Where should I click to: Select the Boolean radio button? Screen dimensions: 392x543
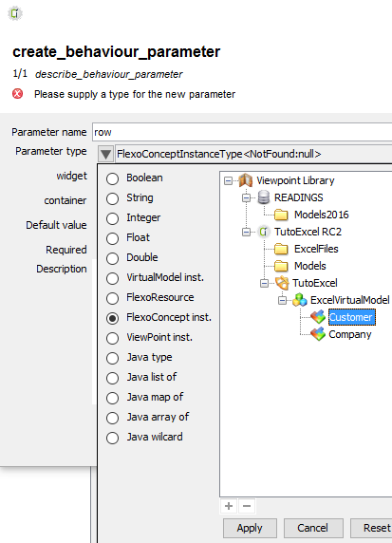[x=113, y=178]
